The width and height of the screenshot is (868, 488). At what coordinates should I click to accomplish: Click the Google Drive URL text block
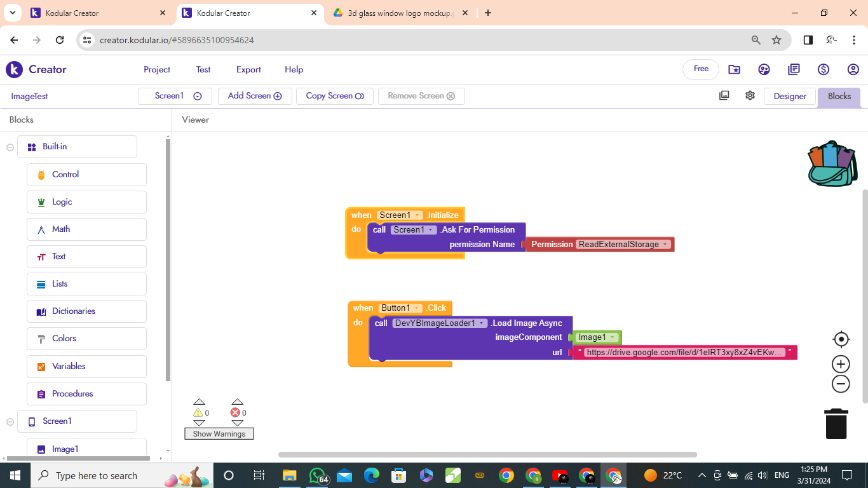click(x=684, y=353)
